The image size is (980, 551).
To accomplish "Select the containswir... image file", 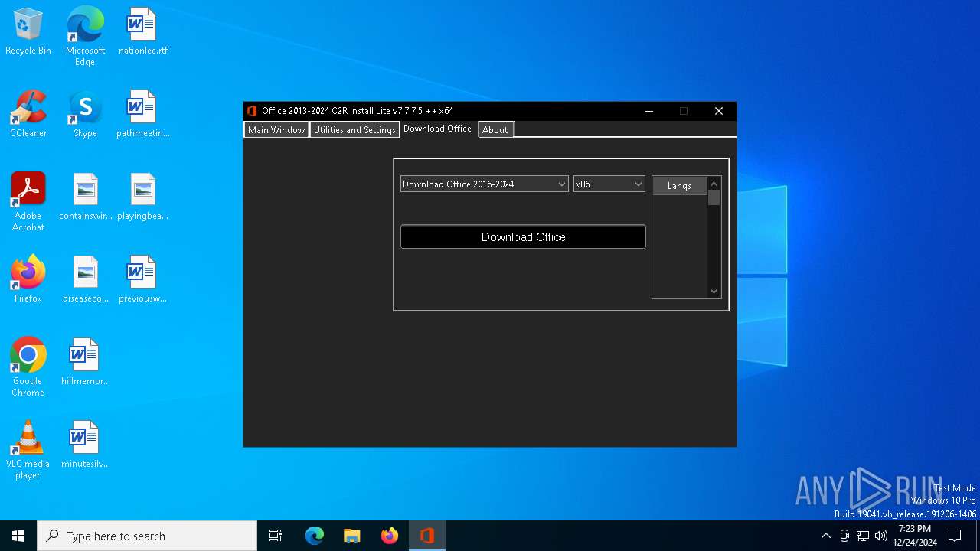I will click(85, 197).
